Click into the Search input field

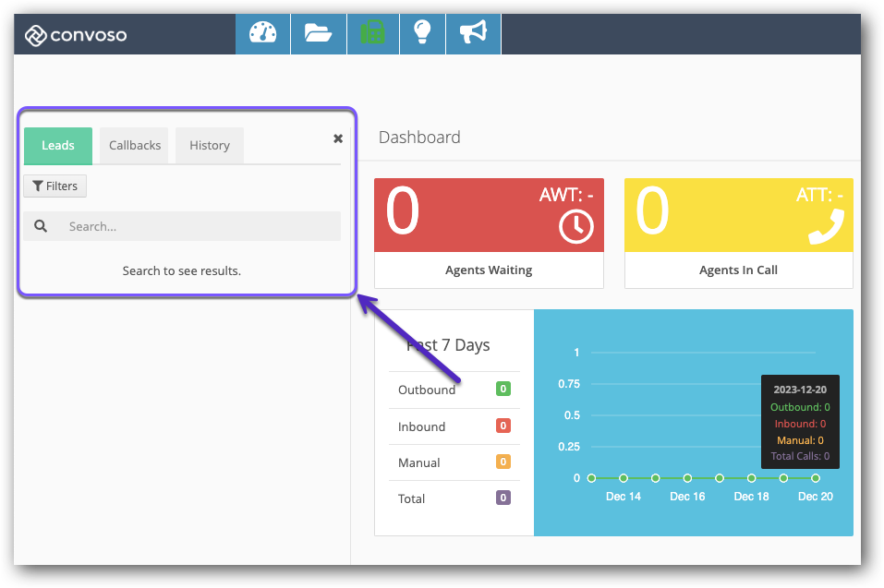click(199, 226)
